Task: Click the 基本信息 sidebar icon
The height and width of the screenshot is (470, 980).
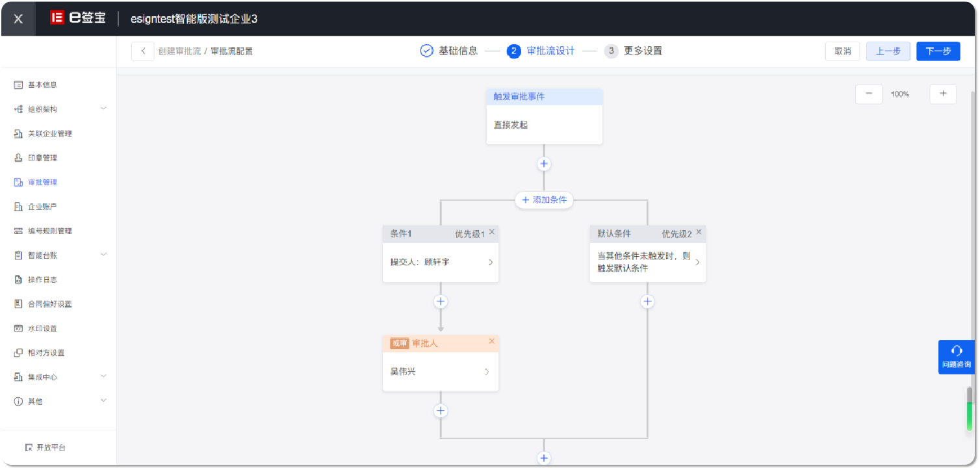Action: (18, 85)
